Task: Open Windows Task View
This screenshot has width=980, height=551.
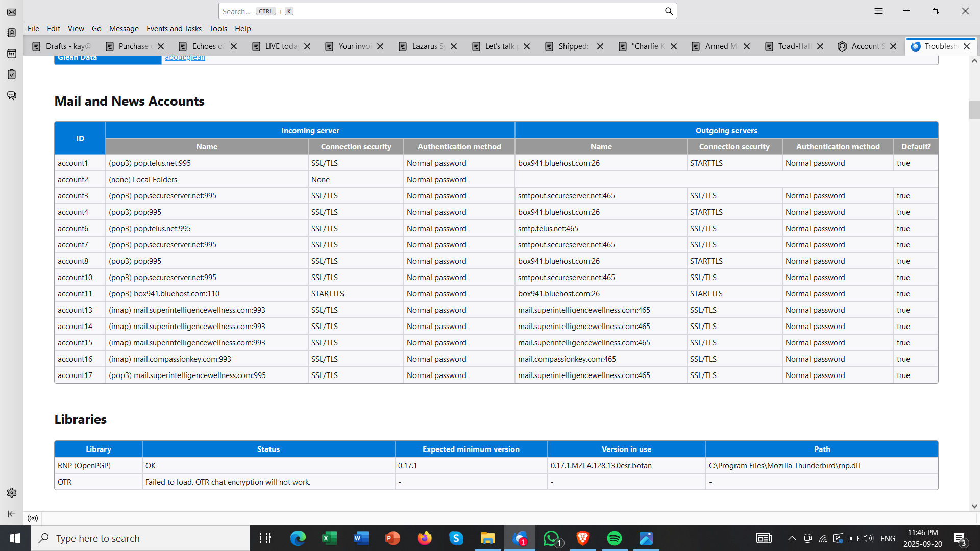Action: (265, 538)
